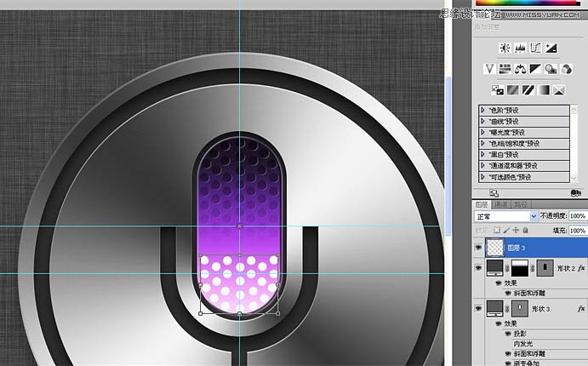Click the color spectrum bar at top
588x366 pixels.
[528, 3]
